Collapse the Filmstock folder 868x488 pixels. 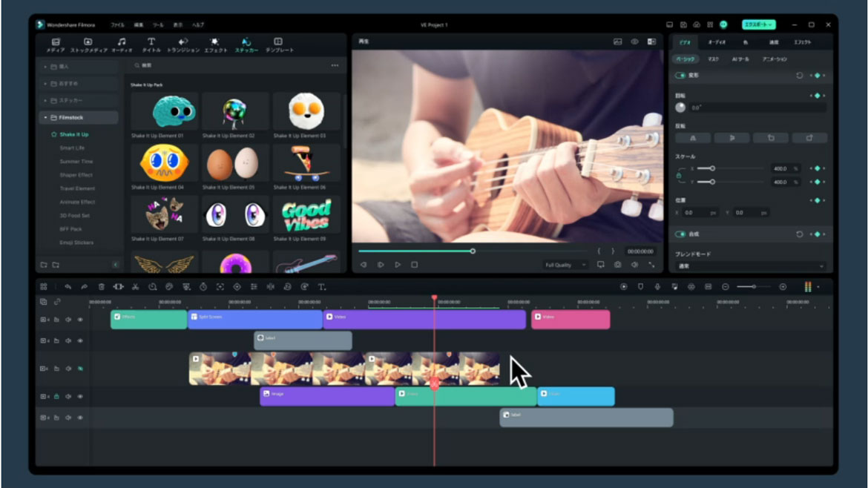[45, 118]
